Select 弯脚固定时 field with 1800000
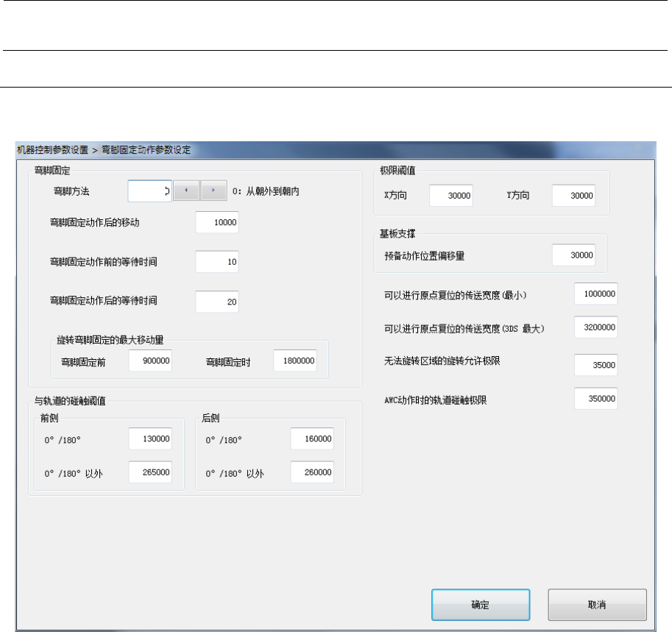This screenshot has height=632, width=672. (x=295, y=361)
